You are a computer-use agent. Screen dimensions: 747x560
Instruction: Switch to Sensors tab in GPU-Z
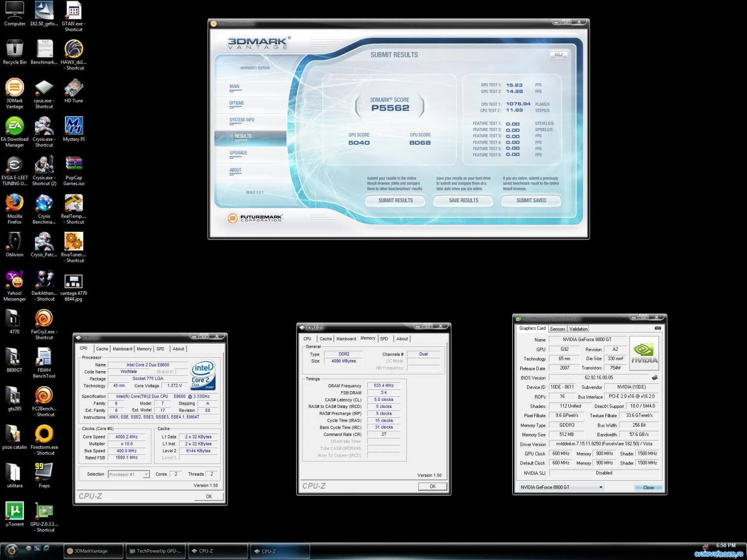click(x=558, y=329)
